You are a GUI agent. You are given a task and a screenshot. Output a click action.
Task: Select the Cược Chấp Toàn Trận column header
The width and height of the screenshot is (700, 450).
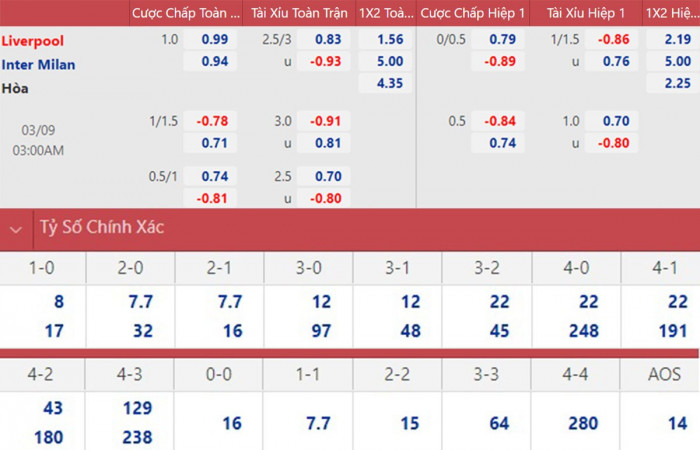tap(187, 13)
